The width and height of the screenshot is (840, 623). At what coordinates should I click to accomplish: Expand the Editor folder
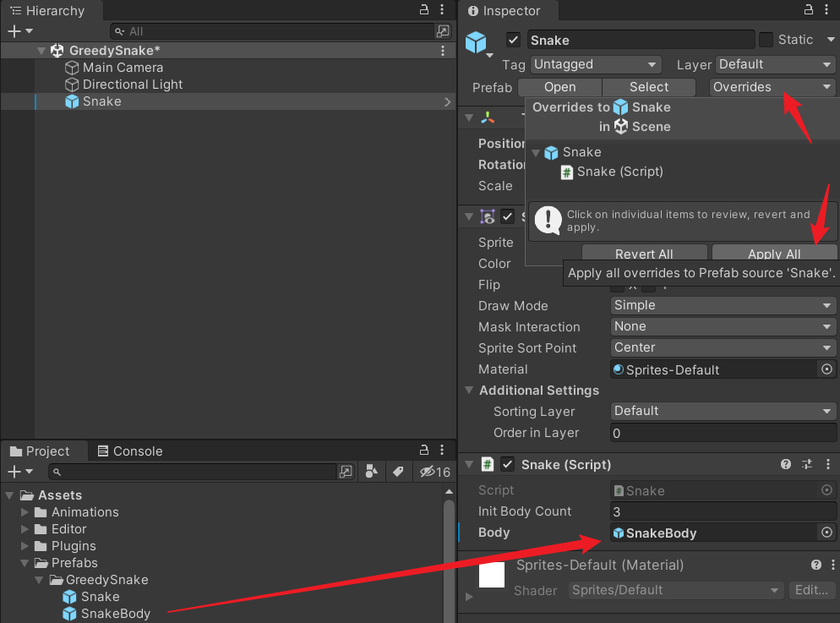coord(25,529)
